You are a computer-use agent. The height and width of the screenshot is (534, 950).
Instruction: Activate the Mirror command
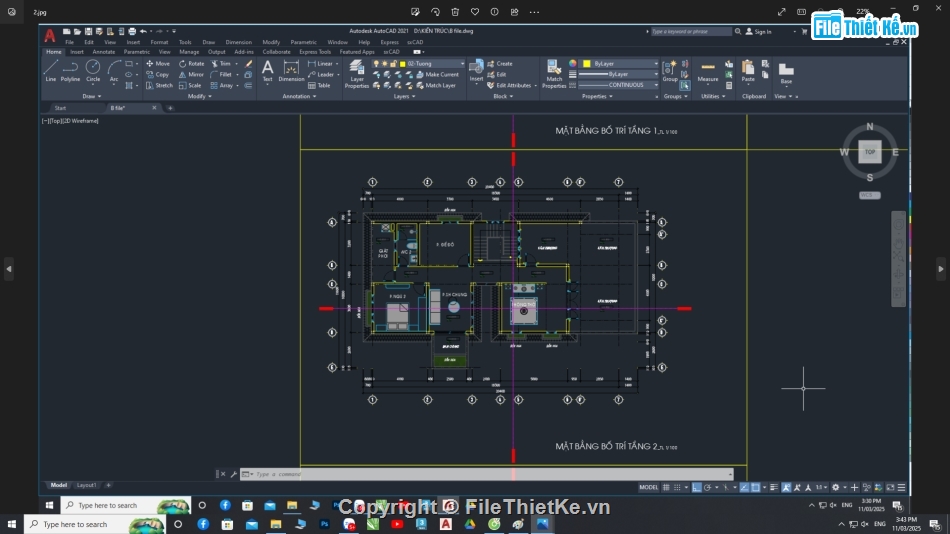[x=191, y=75]
